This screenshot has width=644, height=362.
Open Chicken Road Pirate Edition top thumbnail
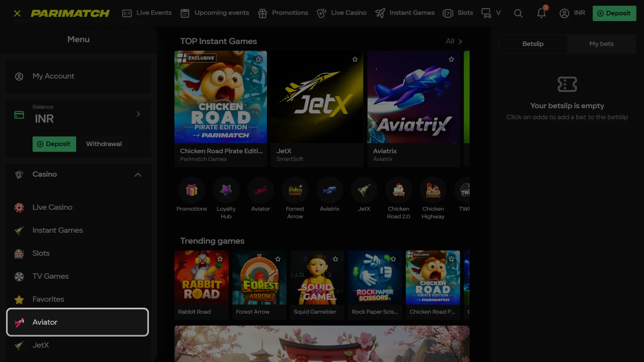(x=221, y=97)
